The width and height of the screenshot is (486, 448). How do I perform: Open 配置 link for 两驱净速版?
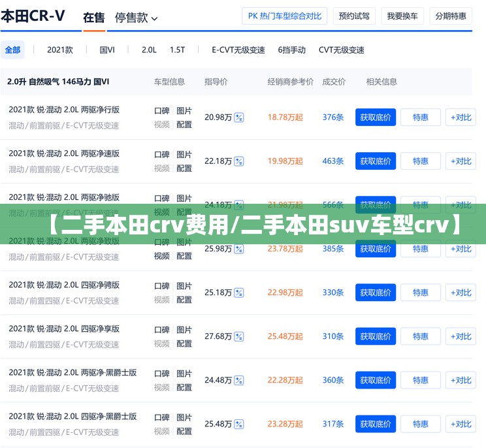184,168
